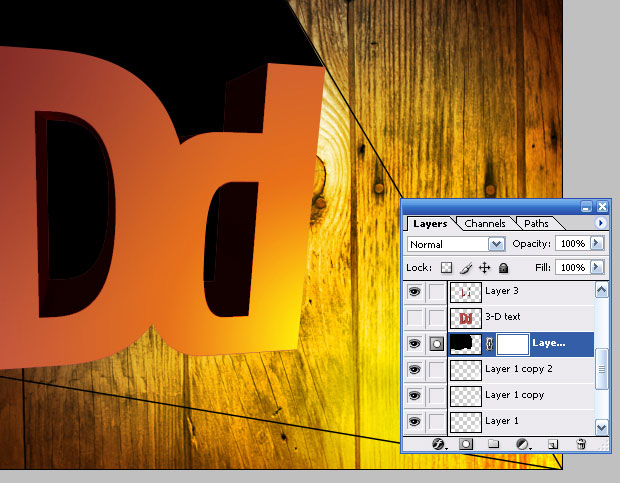
Task: Hide Layer 3 with its eye icon
Action: point(414,292)
